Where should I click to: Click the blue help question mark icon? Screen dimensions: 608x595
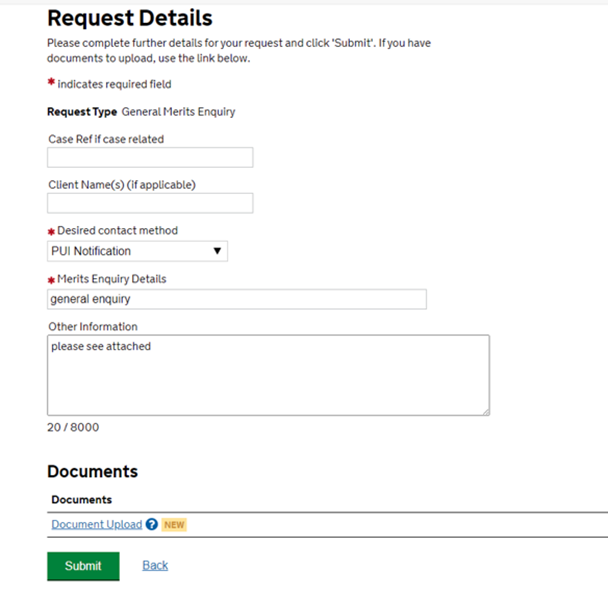pos(152,524)
